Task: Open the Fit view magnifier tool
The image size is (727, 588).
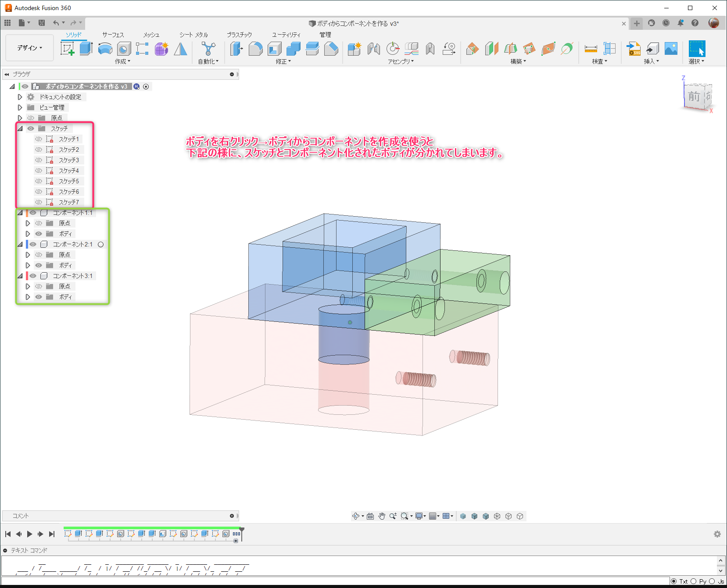Action: tap(404, 516)
